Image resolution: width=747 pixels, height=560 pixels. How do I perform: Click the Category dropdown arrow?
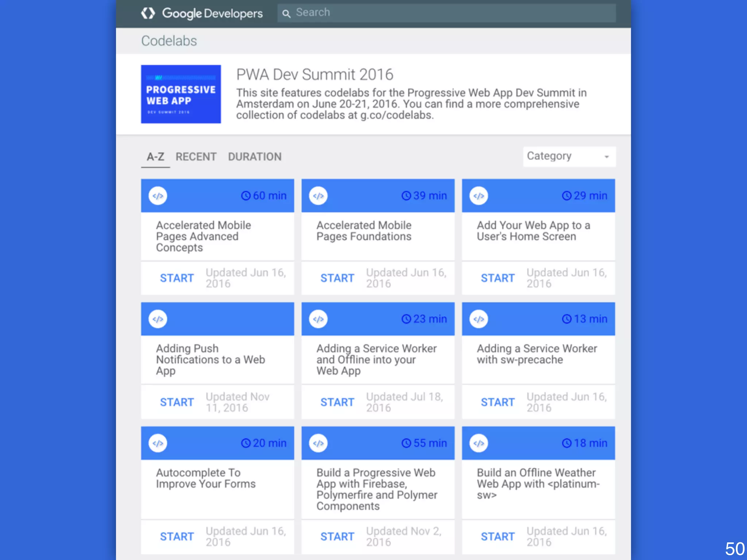tap(607, 157)
